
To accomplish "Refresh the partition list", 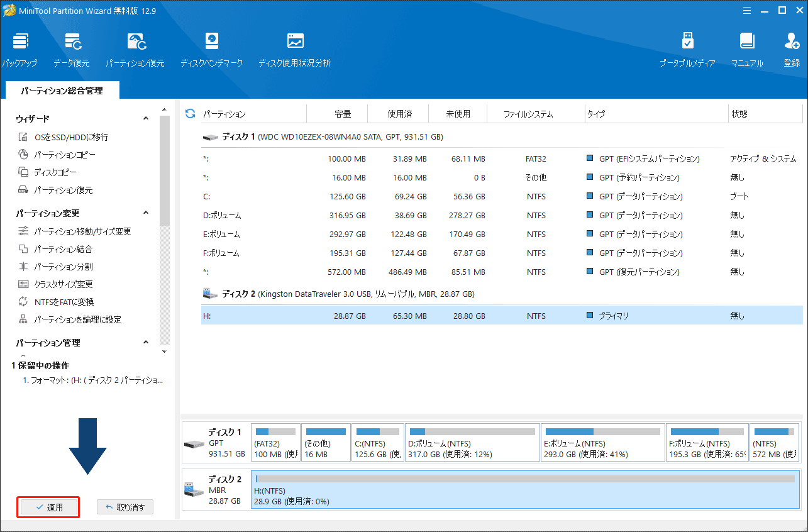I will coord(190,114).
